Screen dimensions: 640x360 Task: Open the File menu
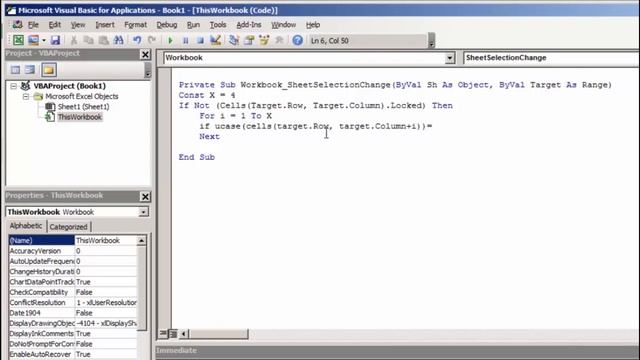pyautogui.click(x=33, y=25)
